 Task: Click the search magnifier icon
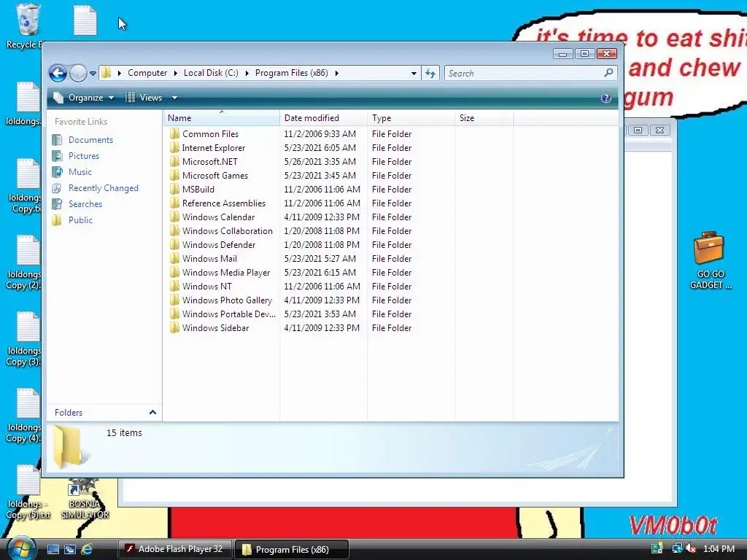tap(608, 73)
